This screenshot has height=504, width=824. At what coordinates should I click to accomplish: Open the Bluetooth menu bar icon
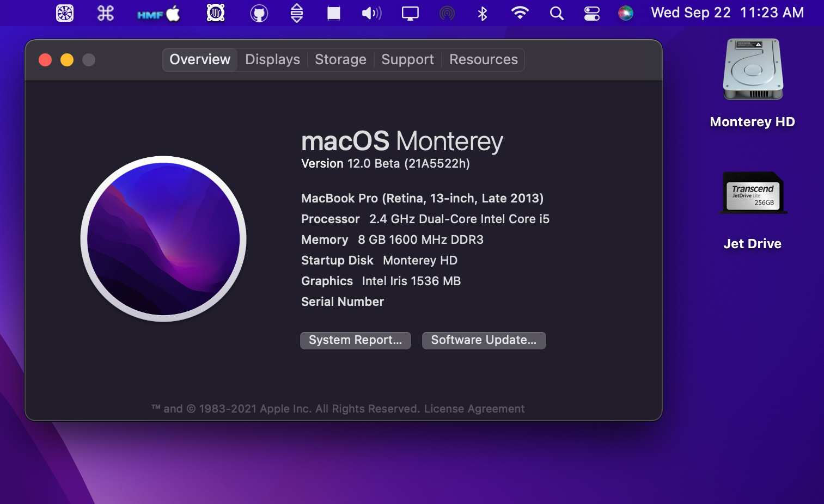tap(483, 13)
